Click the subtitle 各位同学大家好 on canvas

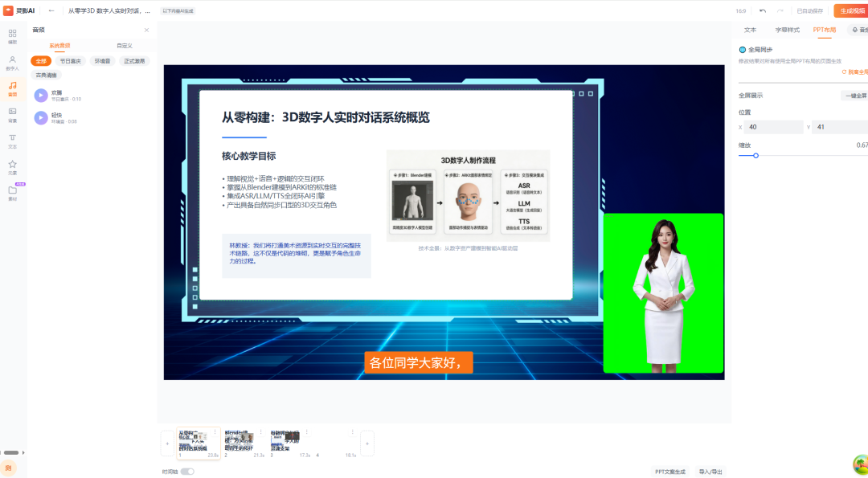pos(419,363)
